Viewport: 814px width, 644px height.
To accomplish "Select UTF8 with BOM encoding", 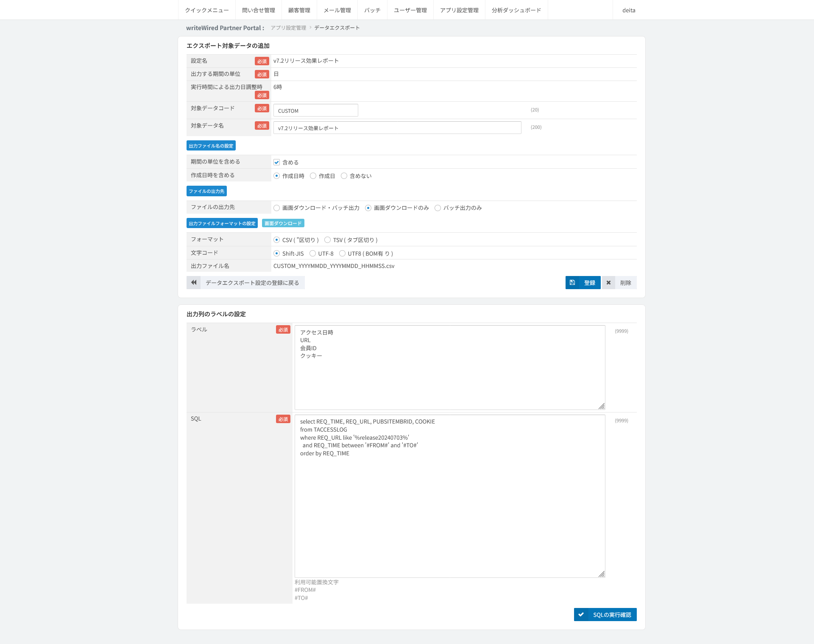I will 342,254.
